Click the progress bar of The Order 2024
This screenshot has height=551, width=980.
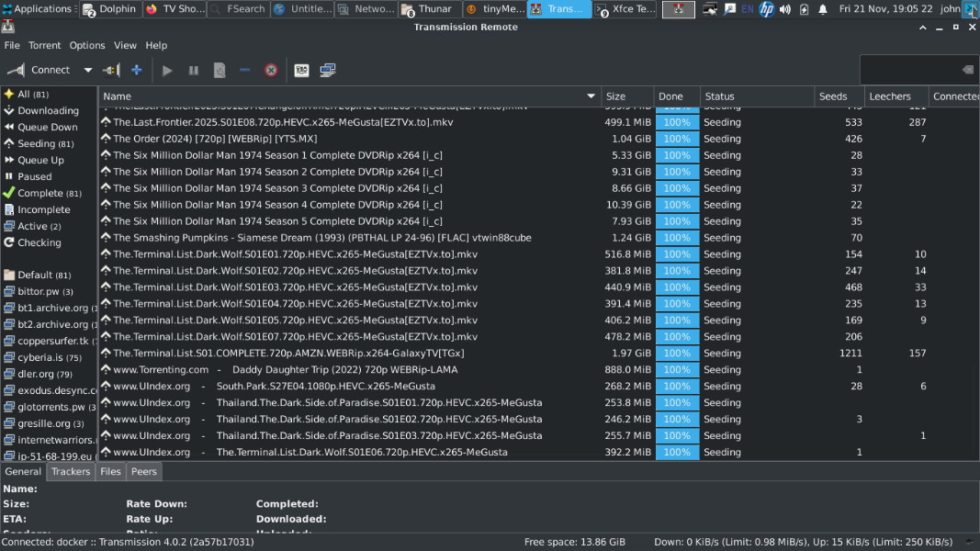(x=676, y=138)
